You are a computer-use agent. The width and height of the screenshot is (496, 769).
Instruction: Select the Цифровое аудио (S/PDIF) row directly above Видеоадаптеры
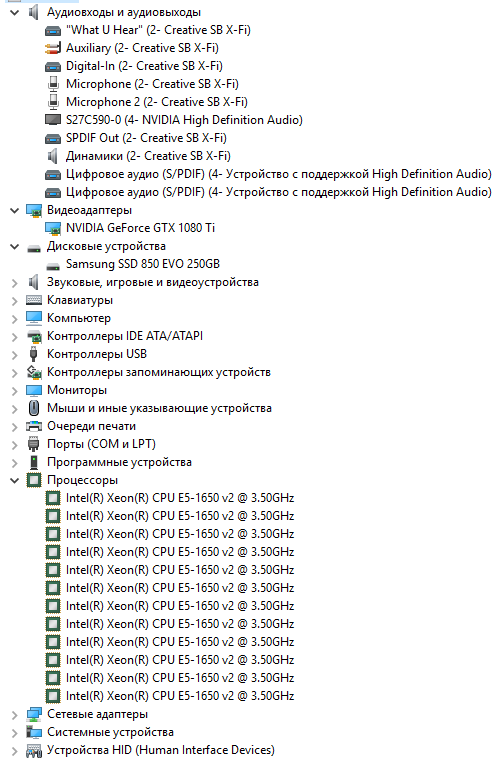279,192
